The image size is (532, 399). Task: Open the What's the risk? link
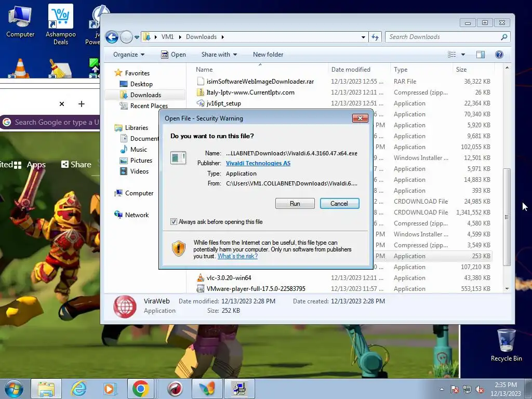point(237,256)
